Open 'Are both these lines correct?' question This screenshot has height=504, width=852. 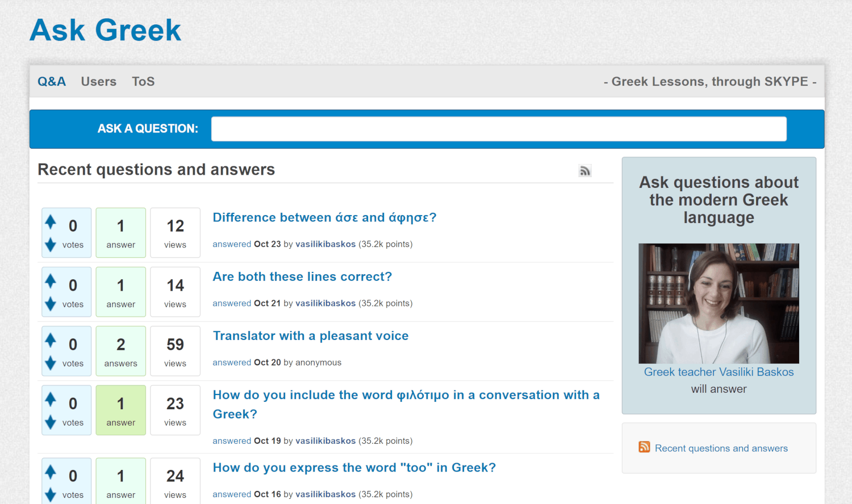pyautogui.click(x=302, y=276)
